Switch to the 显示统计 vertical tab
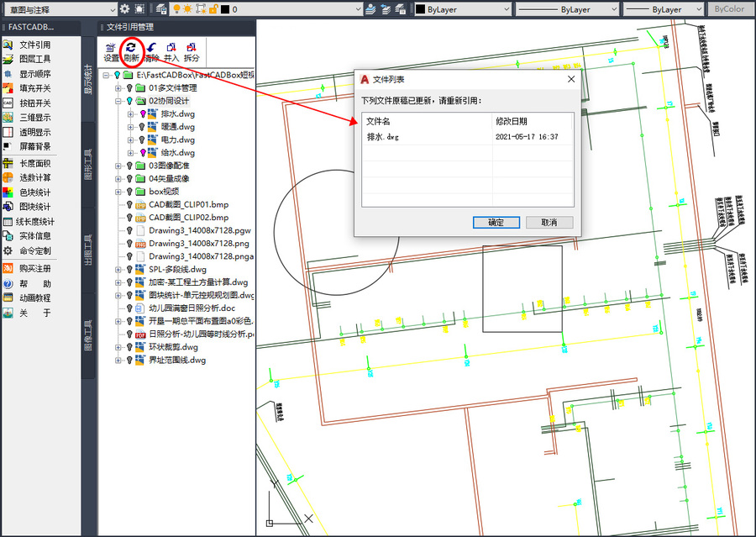 88,81
